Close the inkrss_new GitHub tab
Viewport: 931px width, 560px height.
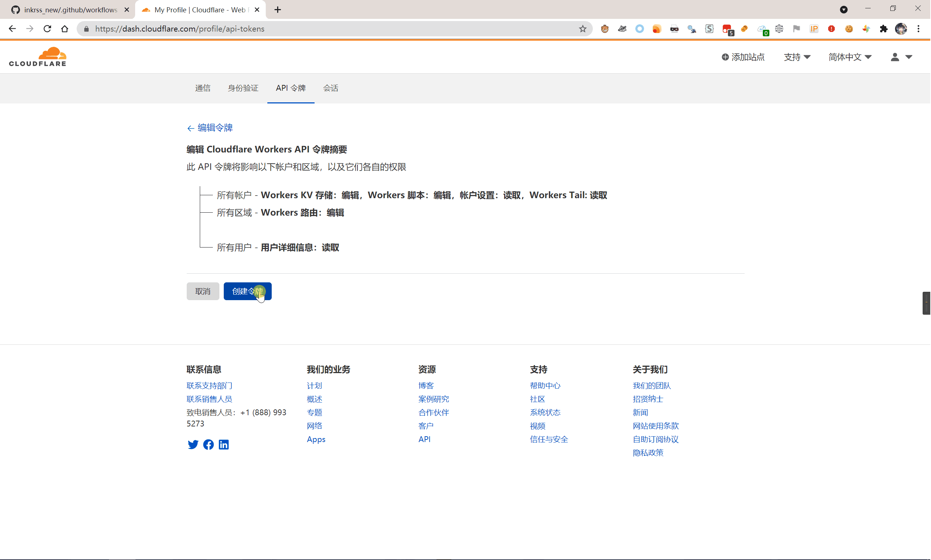coord(126,10)
